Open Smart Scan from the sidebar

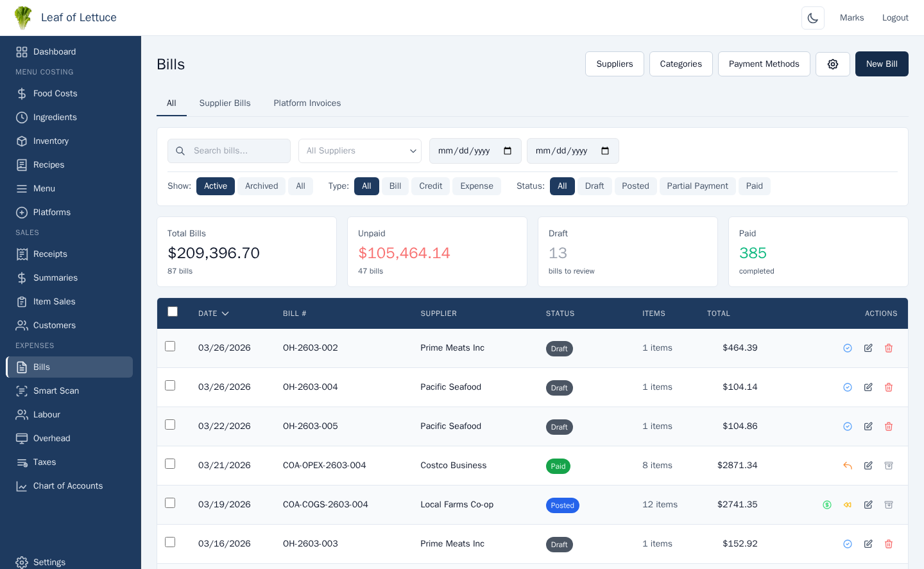coord(56,390)
